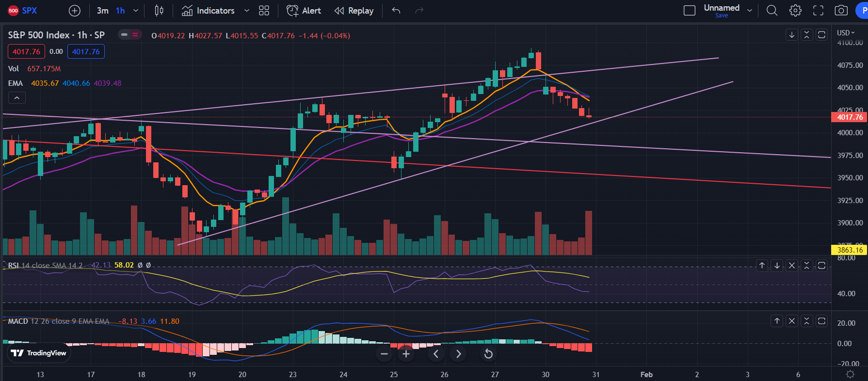The height and width of the screenshot is (381, 868).
Task: Move the MACD pane up
Action: click(777, 321)
